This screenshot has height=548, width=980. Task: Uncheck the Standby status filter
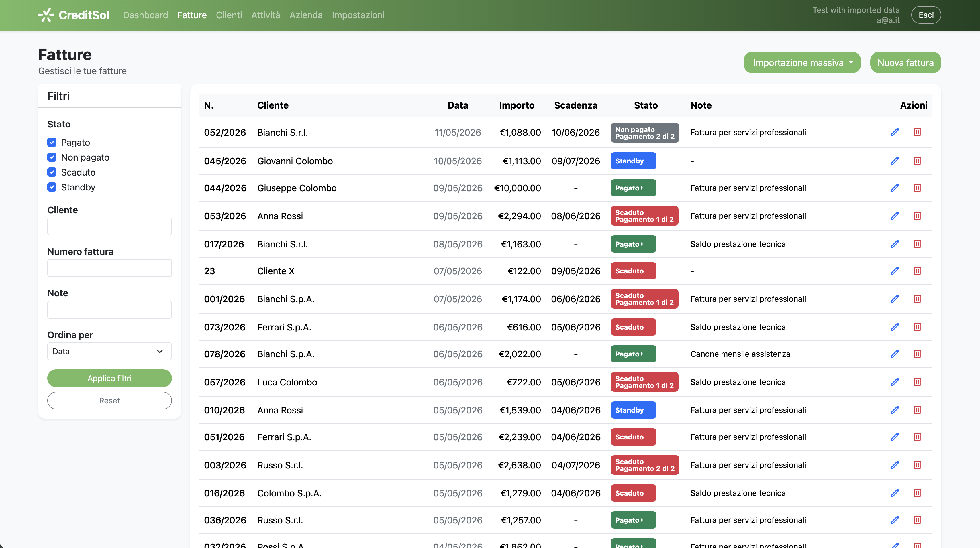coord(52,187)
